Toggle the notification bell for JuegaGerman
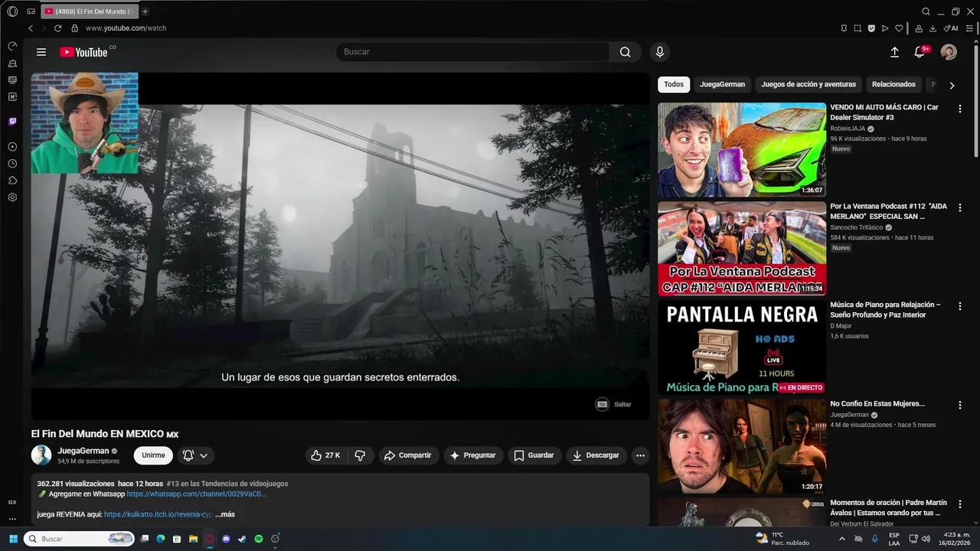Viewport: 980px width, 551px height. [188, 455]
